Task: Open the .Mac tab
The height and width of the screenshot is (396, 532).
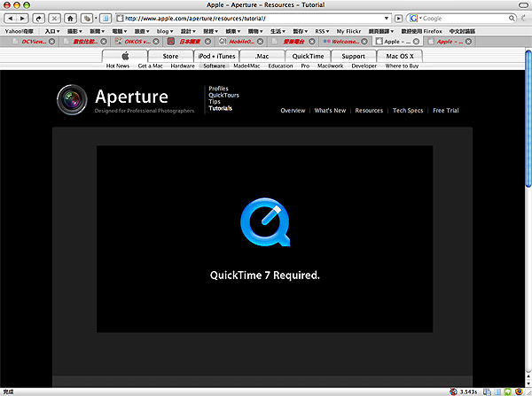Action: [262, 56]
